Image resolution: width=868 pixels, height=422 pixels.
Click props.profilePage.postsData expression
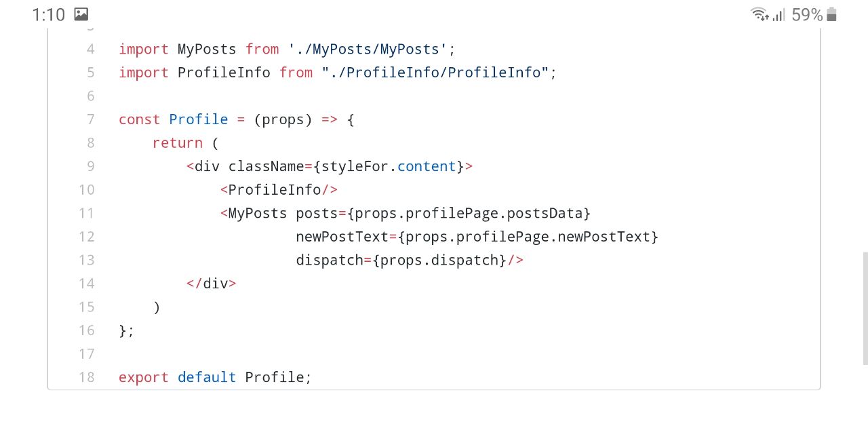[x=469, y=213]
